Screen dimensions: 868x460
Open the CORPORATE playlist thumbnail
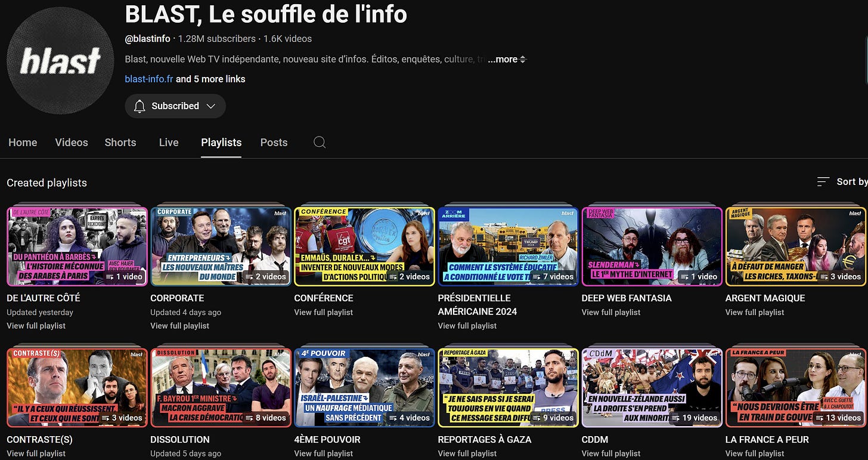pyautogui.click(x=221, y=246)
